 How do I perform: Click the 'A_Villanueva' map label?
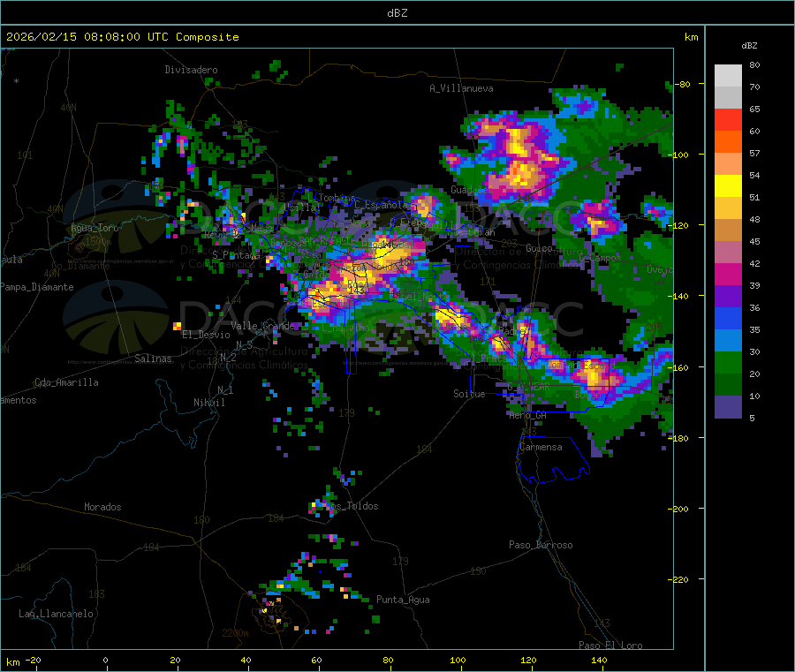point(461,88)
